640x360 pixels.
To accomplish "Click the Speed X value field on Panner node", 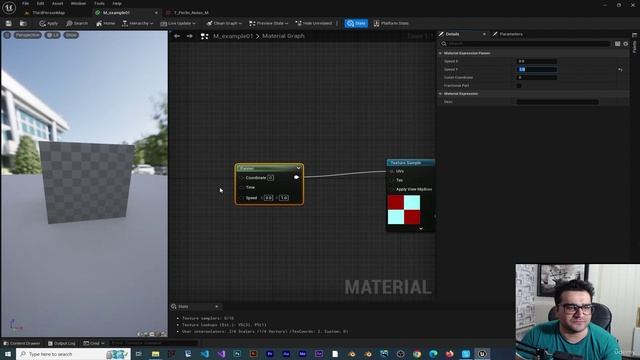I will [268, 198].
